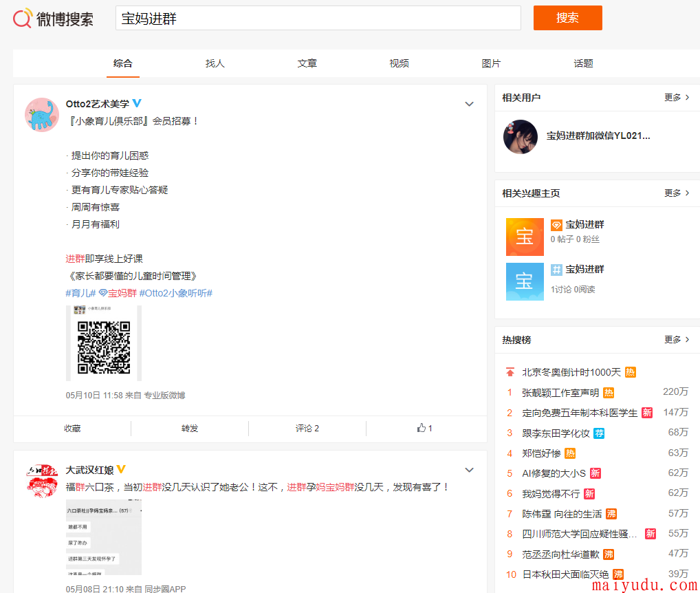The image size is (700, 593).
Task: Open #Otto2小象听听# hashtag link
Action: [x=176, y=293]
